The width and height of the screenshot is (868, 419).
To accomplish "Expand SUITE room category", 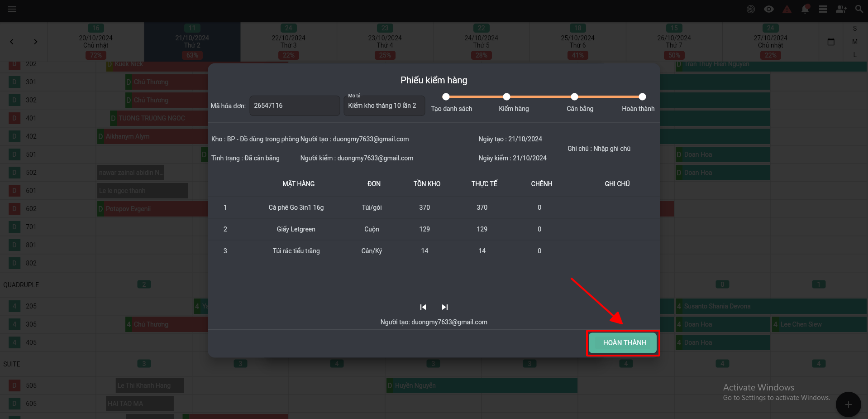I will pos(12,364).
